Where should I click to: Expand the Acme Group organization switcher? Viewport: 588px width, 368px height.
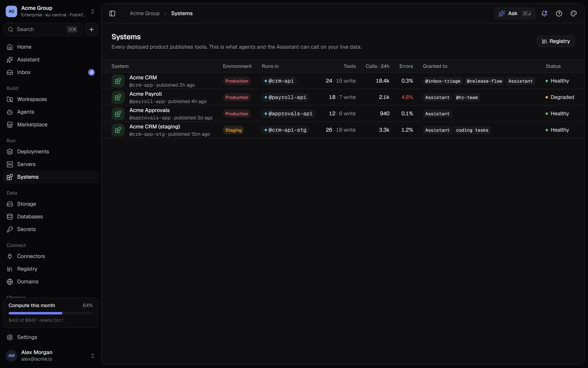[x=92, y=11]
